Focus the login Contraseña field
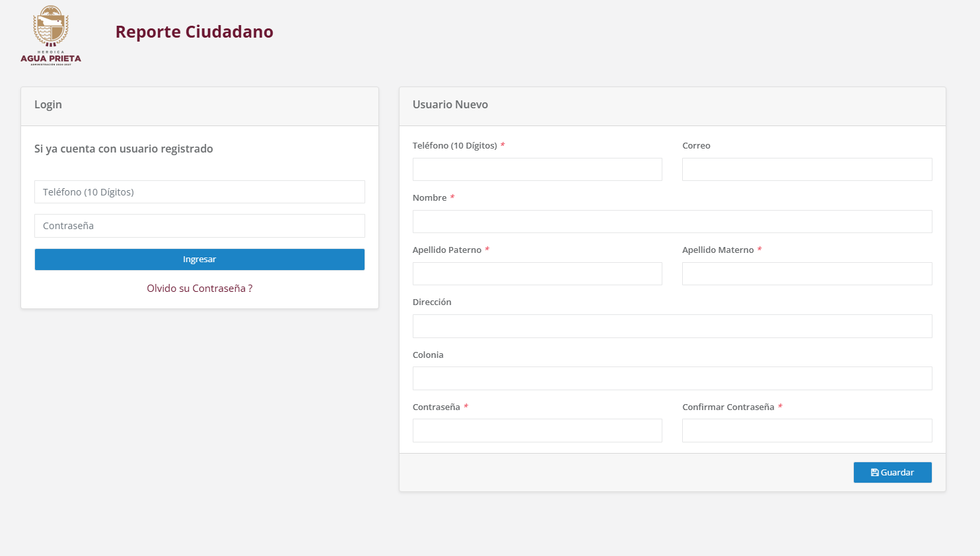 (199, 226)
